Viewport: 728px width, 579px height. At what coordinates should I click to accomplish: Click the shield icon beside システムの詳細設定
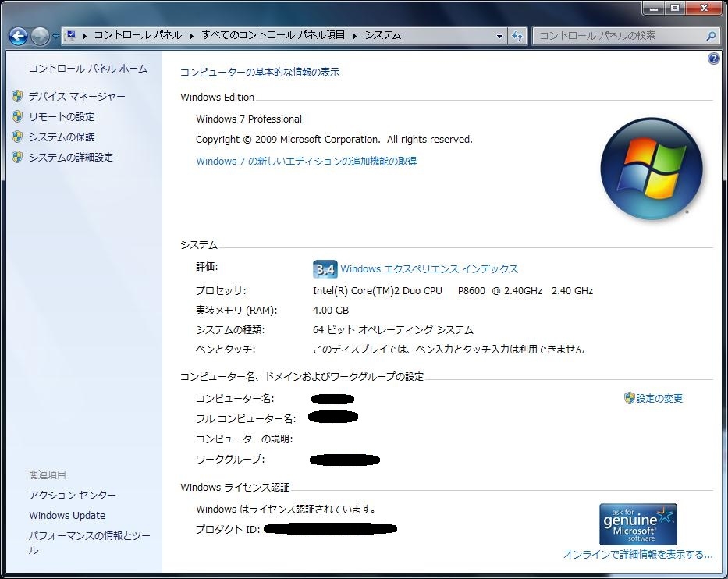point(17,157)
